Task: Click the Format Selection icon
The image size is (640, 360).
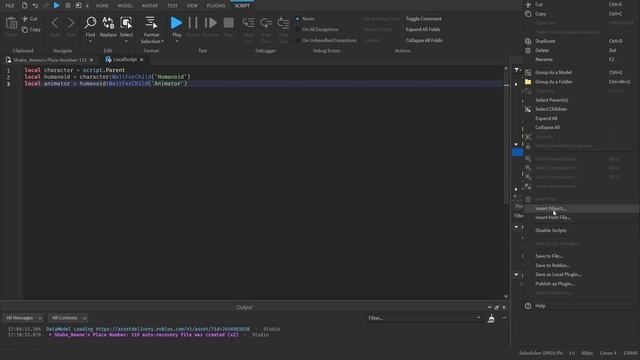Action: (x=151, y=23)
